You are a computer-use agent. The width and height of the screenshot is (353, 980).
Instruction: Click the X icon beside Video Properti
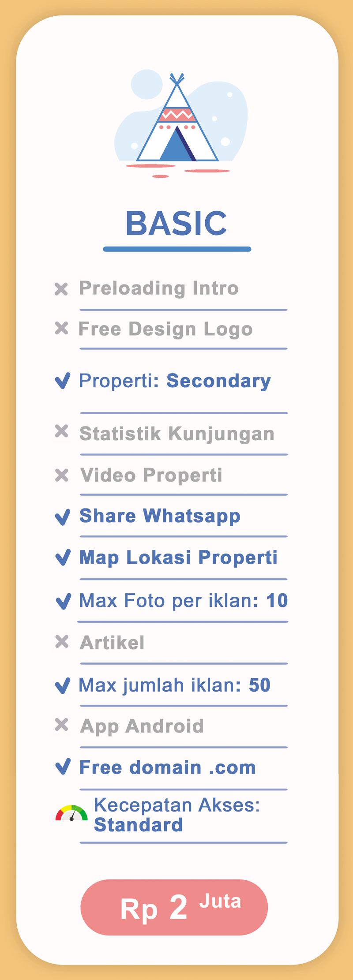tap(61, 475)
